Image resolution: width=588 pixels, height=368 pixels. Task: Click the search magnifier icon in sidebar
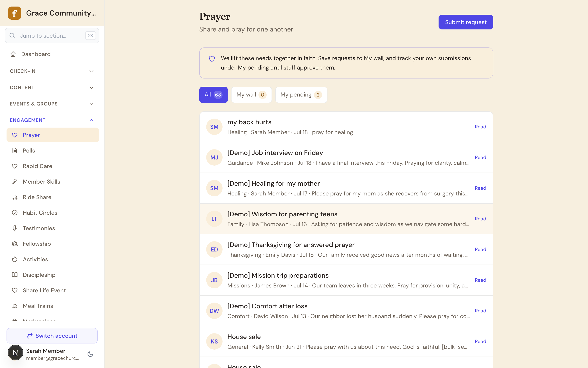pyautogui.click(x=12, y=36)
